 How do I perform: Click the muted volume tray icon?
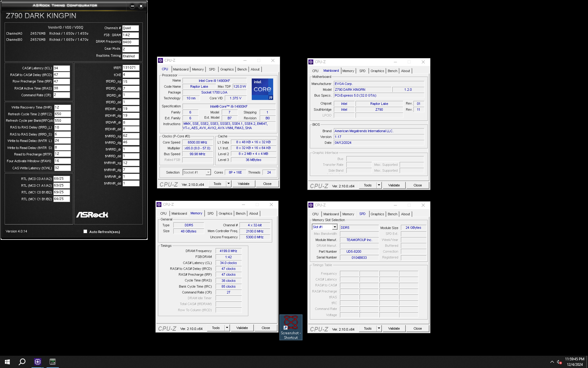click(x=559, y=362)
